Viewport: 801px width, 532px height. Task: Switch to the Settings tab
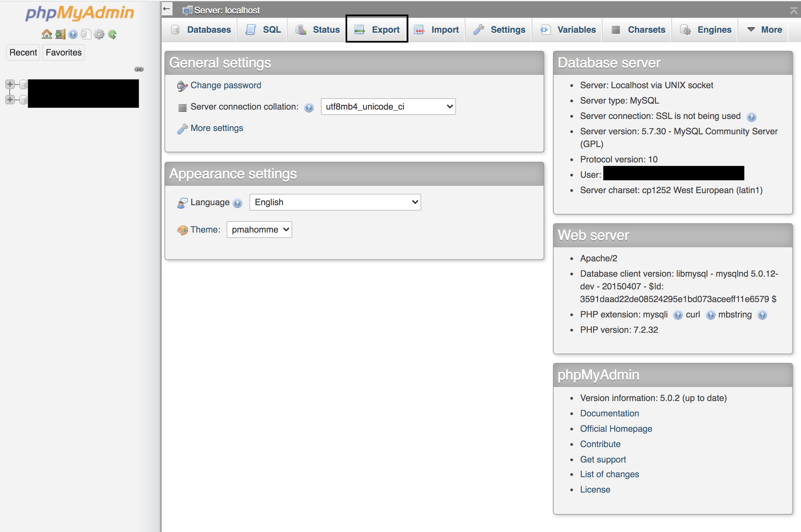499,30
